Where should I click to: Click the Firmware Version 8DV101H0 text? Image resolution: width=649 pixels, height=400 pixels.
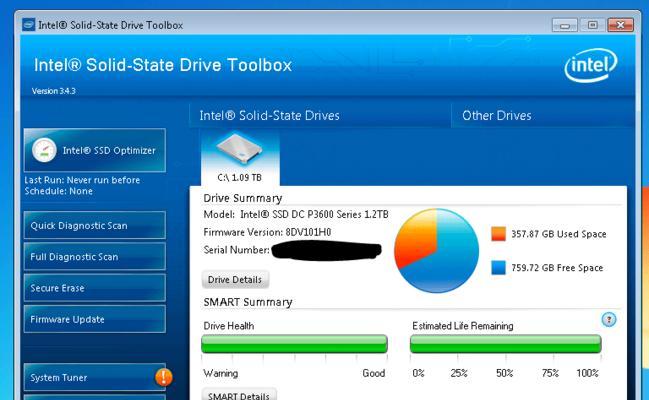pyautogui.click(x=267, y=232)
